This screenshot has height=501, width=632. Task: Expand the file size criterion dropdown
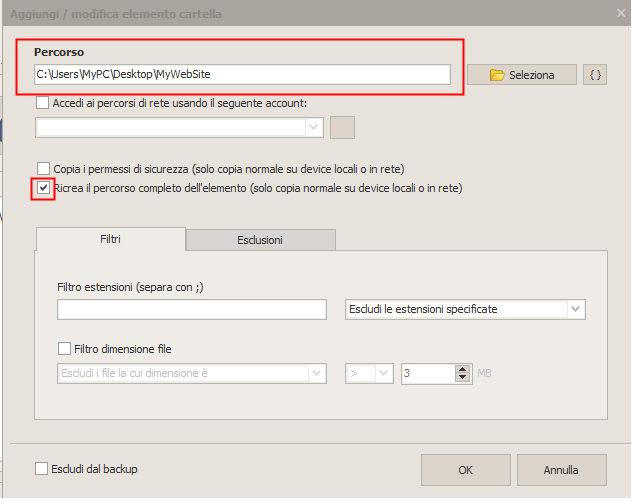(192, 373)
